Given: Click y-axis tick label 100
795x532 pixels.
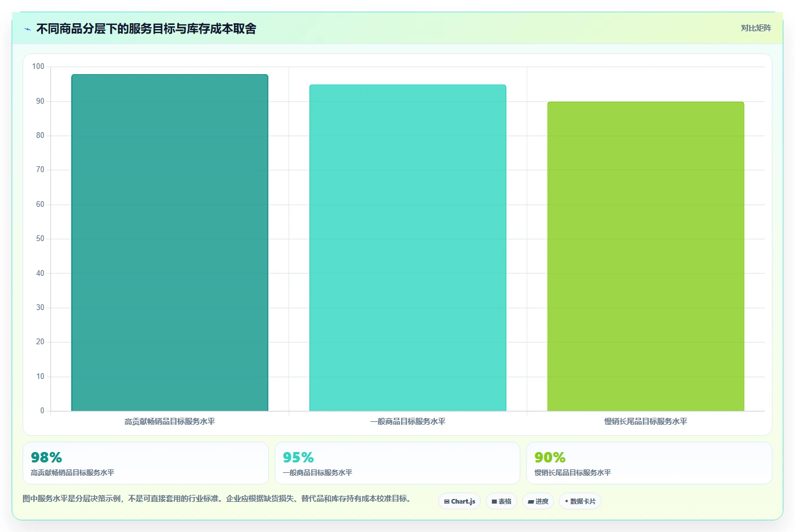Looking at the screenshot, I should [x=38, y=67].
